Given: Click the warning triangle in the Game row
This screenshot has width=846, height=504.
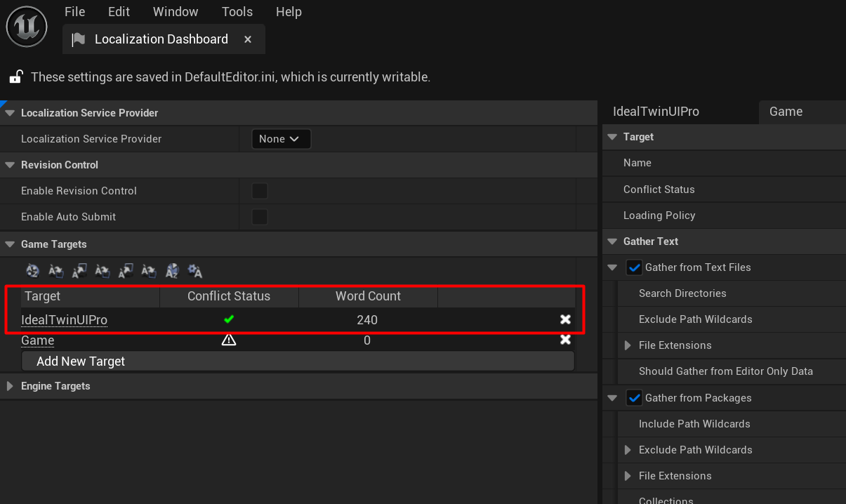Looking at the screenshot, I should (x=229, y=340).
